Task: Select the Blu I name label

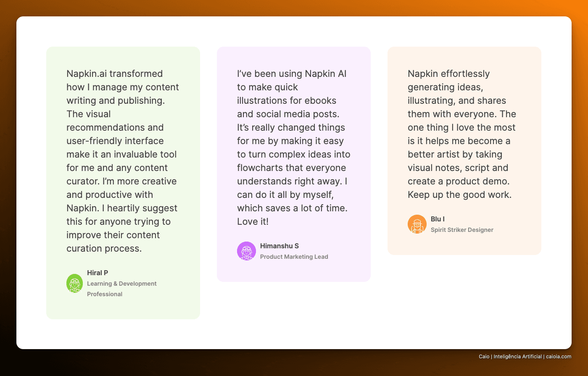Action: click(438, 219)
